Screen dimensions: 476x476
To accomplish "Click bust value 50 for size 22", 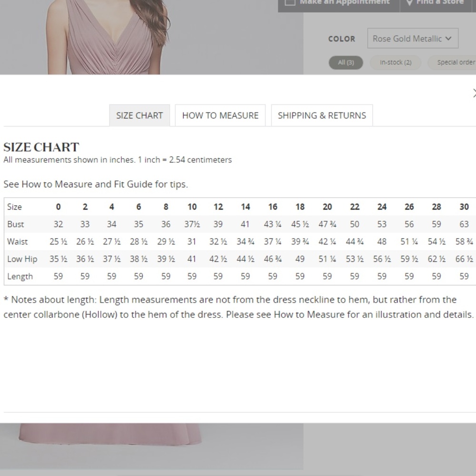I will coord(354,224).
